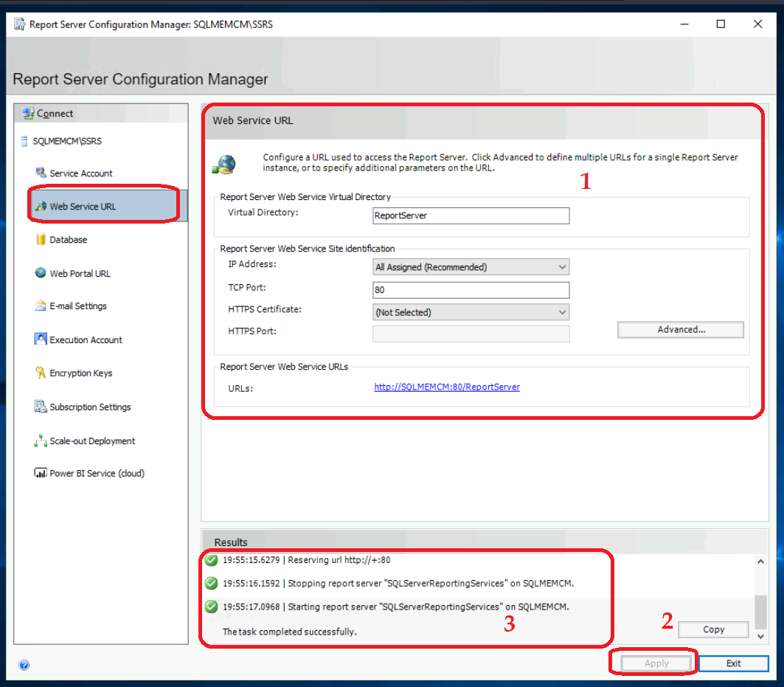
Task: Click the Power BI Service icon
Action: pos(41,473)
